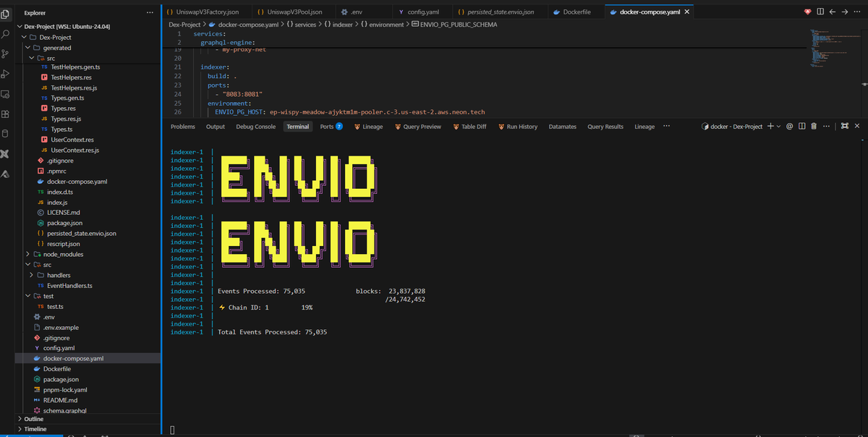
Task: Switch to config.yaml editor tab
Action: [x=423, y=12]
